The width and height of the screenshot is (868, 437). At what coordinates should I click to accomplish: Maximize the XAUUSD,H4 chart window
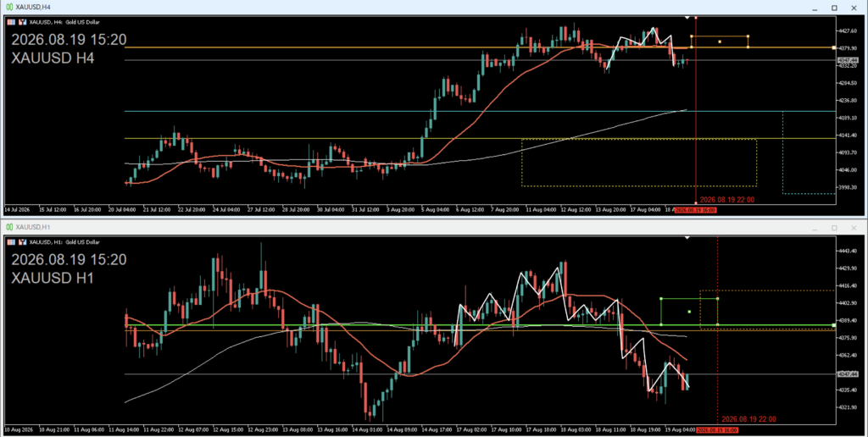pyautogui.click(x=834, y=8)
